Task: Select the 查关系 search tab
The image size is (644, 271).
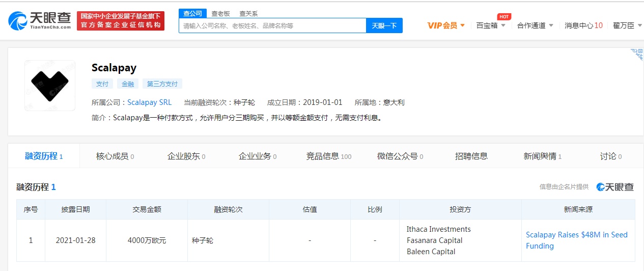Action: click(248, 14)
